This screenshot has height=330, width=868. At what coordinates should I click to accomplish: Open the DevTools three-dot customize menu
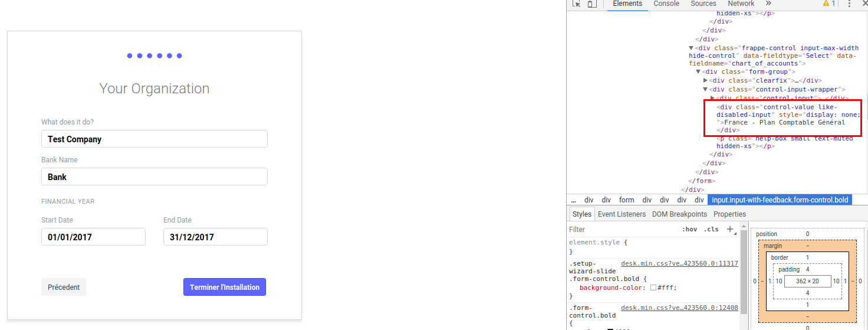849,4
